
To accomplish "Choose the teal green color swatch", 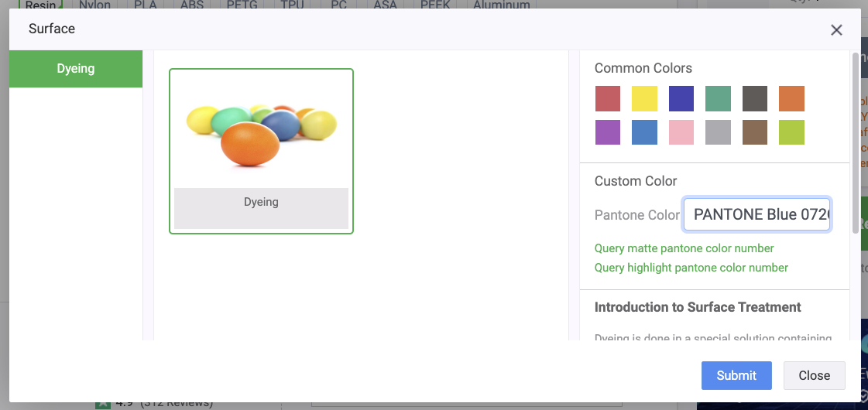I will click(718, 99).
